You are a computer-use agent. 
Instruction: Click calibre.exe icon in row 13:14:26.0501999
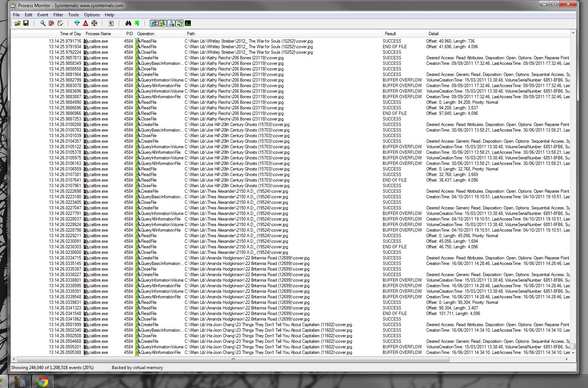pos(86,325)
